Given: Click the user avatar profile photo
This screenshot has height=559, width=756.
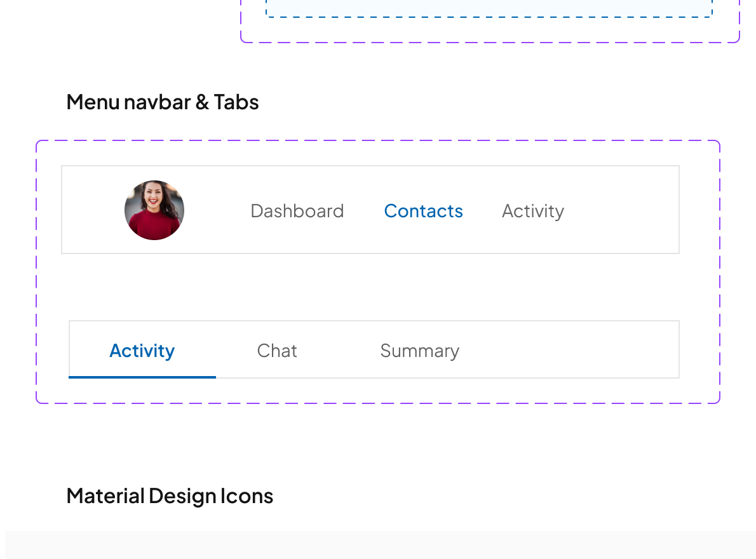Looking at the screenshot, I should (x=154, y=210).
